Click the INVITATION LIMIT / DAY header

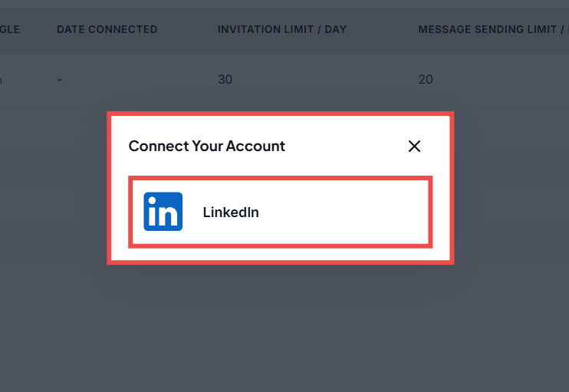281,30
